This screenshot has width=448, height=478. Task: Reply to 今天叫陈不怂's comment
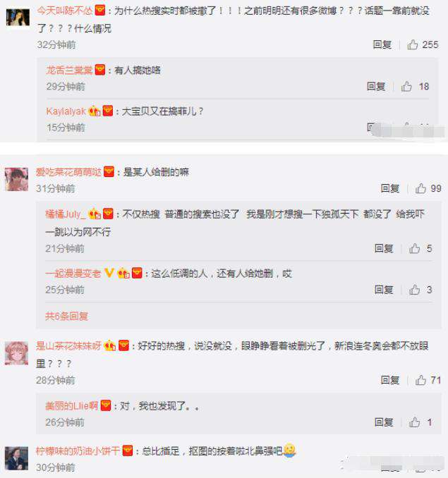tap(382, 45)
